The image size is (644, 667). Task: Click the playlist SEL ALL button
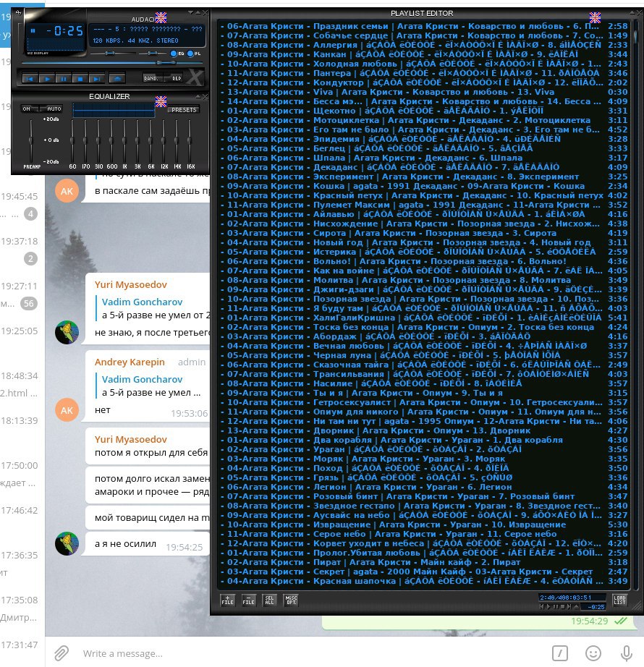pos(269,600)
